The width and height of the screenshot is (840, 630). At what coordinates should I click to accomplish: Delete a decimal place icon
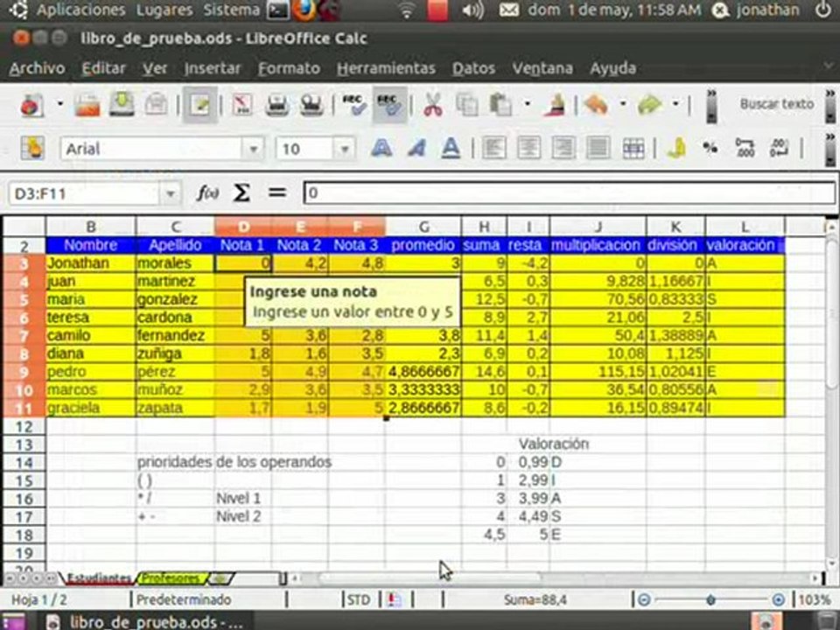(779, 149)
